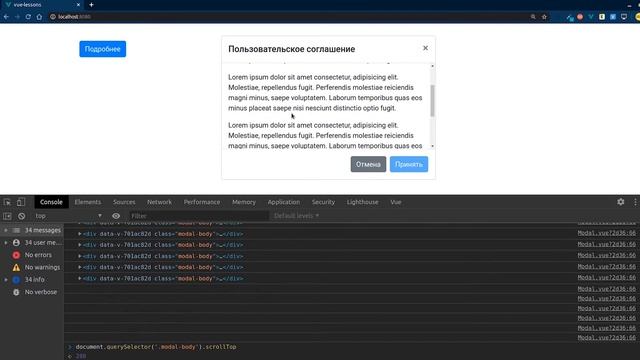Screen dimensions: 640x360
Task: Open the top JavaScript context dropdown
Action: pyautogui.click(x=68, y=216)
